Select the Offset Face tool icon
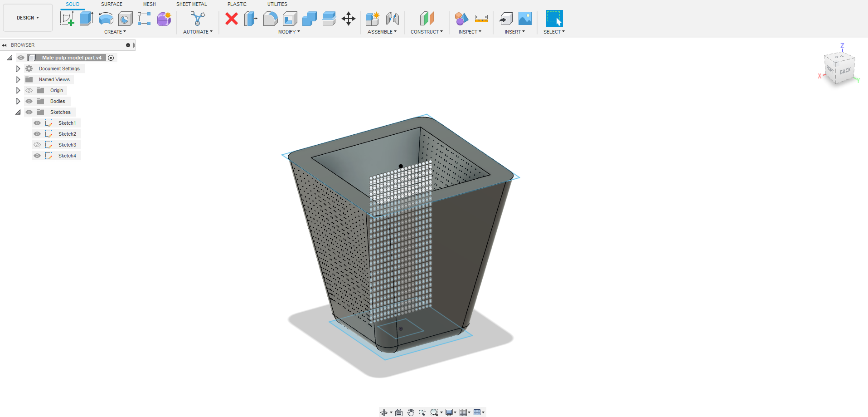Image resolution: width=868 pixels, height=417 pixels. click(329, 19)
